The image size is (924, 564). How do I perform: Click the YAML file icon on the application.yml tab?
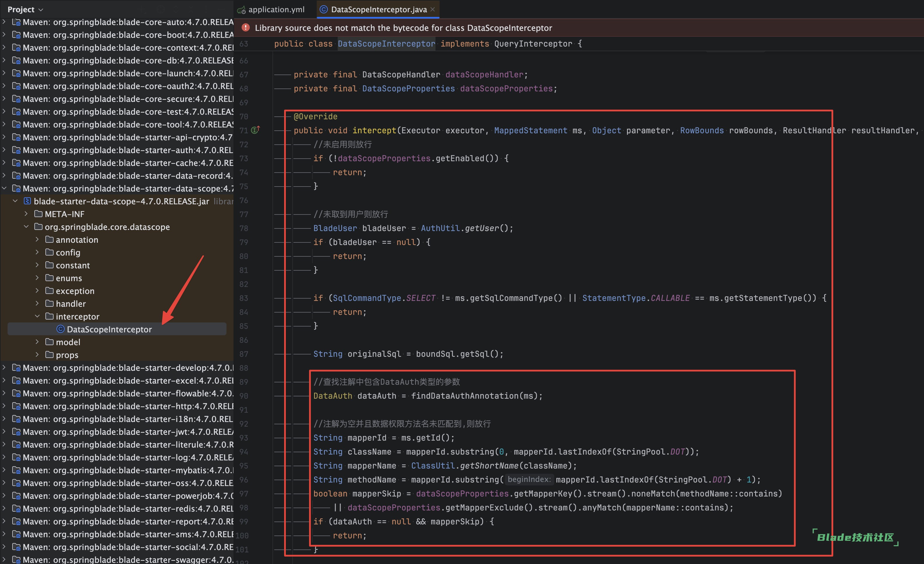click(x=242, y=9)
